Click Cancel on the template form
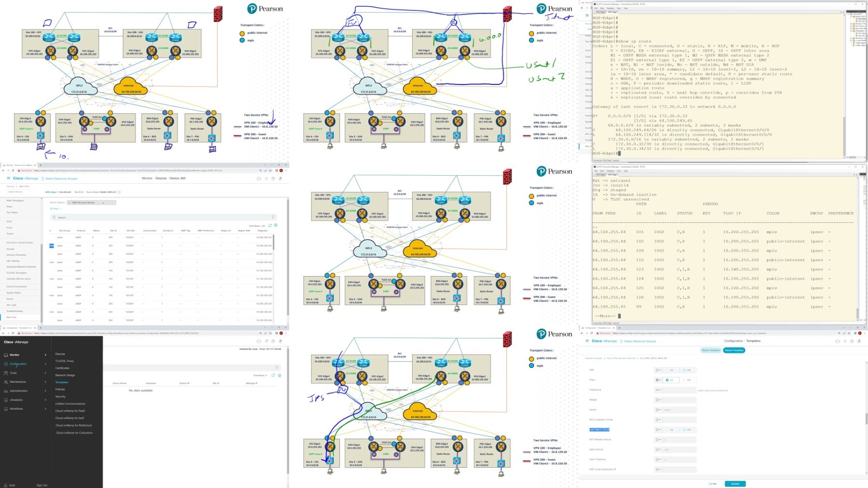 click(x=713, y=484)
